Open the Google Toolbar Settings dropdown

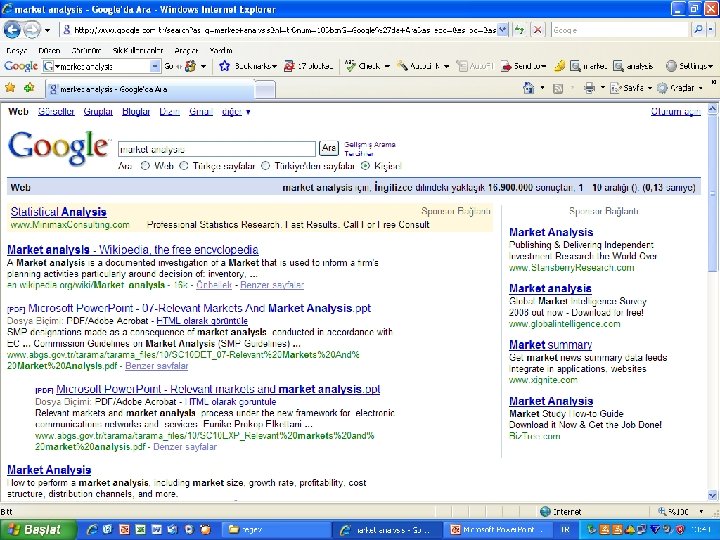tap(690, 66)
